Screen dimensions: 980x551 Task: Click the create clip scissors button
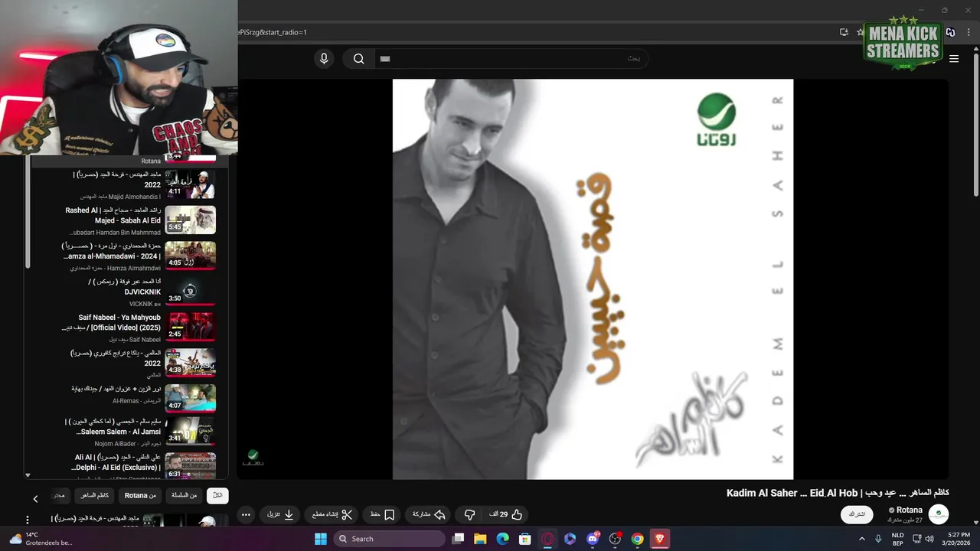(332, 515)
